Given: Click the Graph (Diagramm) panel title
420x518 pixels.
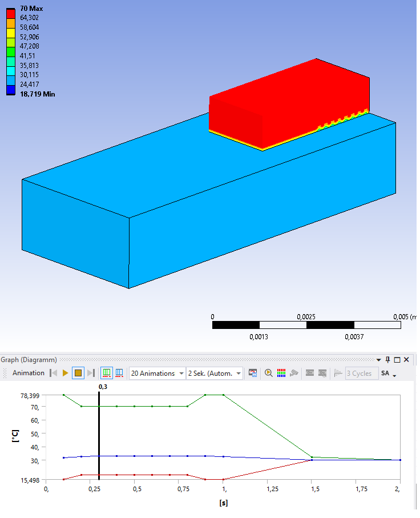Looking at the screenshot, I should click(x=29, y=360).
